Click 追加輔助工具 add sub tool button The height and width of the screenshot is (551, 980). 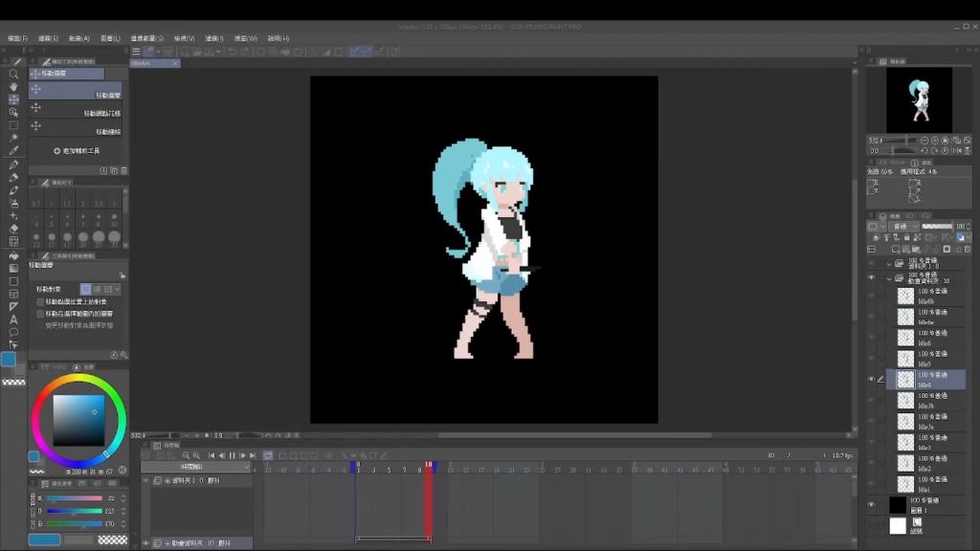tap(78, 151)
